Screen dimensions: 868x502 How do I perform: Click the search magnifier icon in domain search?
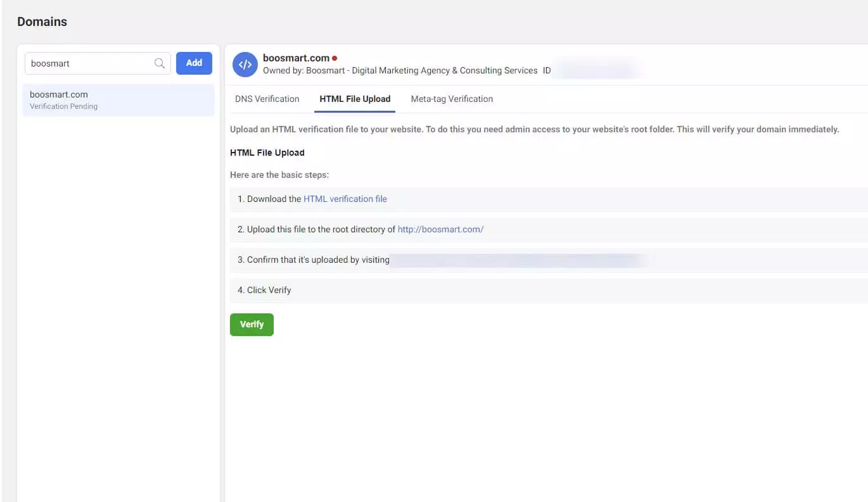(160, 63)
